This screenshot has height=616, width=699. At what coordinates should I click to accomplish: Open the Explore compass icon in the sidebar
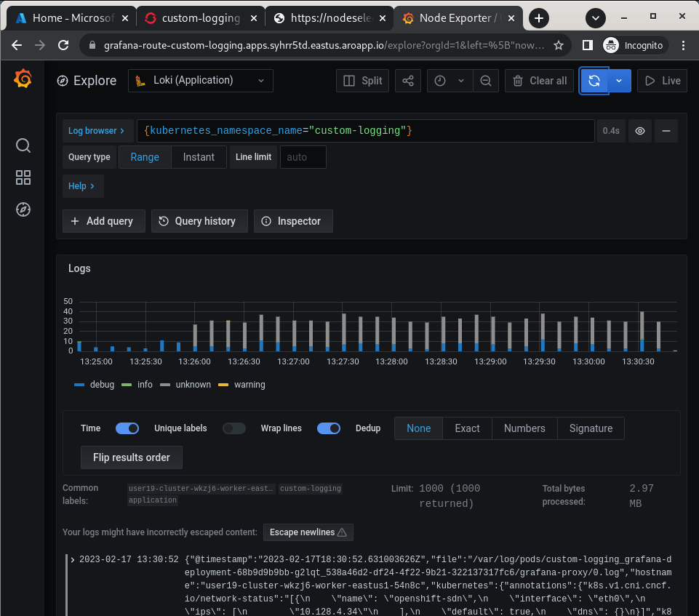click(23, 209)
